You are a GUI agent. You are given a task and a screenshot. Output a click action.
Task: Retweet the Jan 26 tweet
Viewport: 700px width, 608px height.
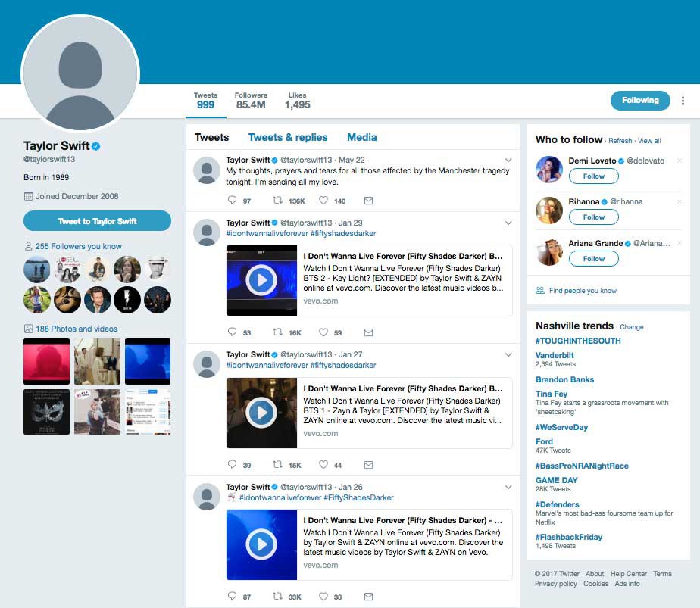[278, 596]
